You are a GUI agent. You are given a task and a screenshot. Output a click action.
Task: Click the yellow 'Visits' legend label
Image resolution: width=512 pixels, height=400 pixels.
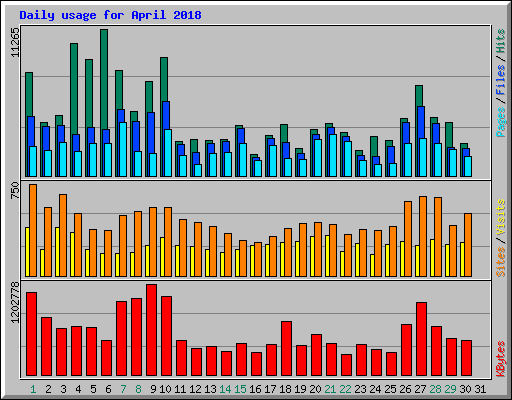click(501, 218)
